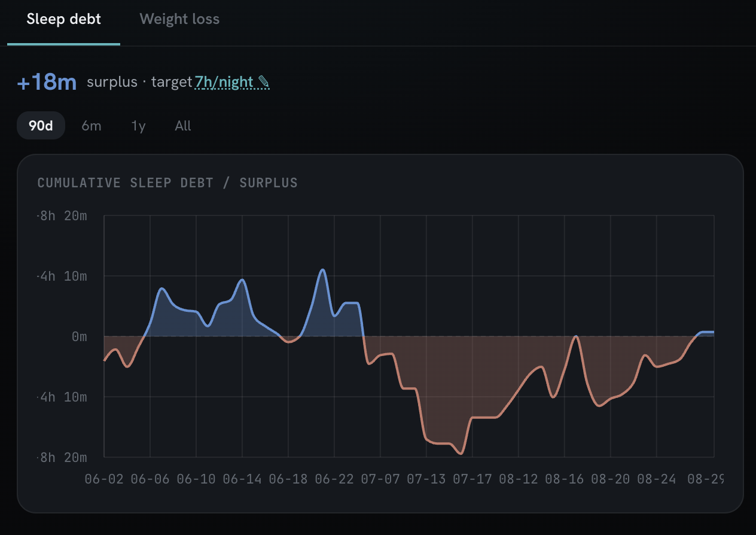Show All time range data
The image size is (756, 535).
tap(183, 126)
